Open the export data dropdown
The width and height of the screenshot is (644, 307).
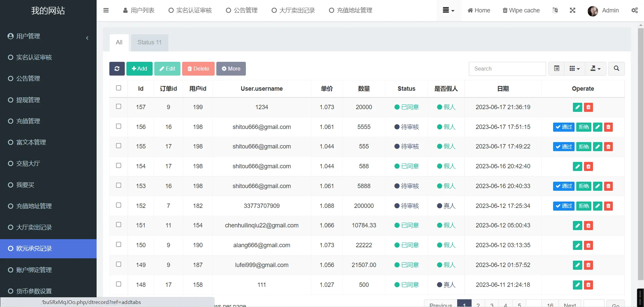point(595,69)
